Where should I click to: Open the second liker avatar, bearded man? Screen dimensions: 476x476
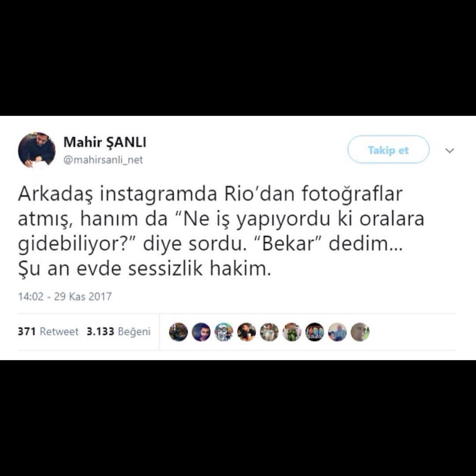201,332
